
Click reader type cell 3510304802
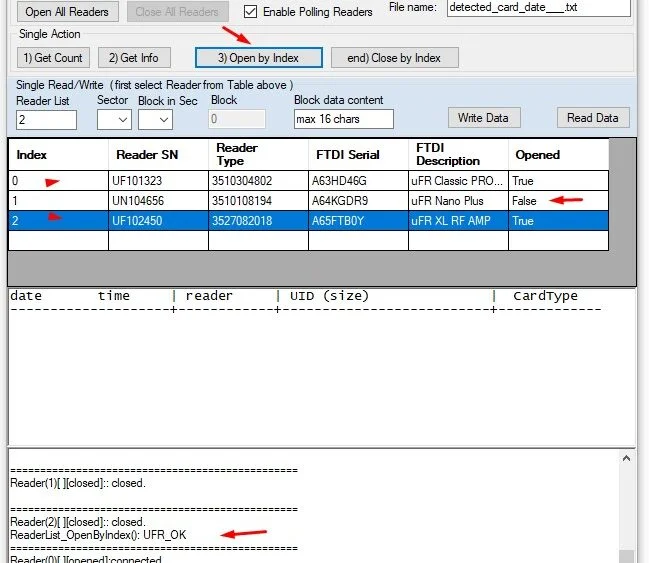[258, 181]
